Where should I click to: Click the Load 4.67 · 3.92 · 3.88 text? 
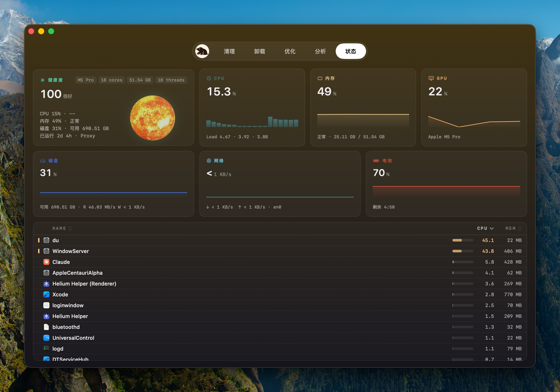(237, 137)
